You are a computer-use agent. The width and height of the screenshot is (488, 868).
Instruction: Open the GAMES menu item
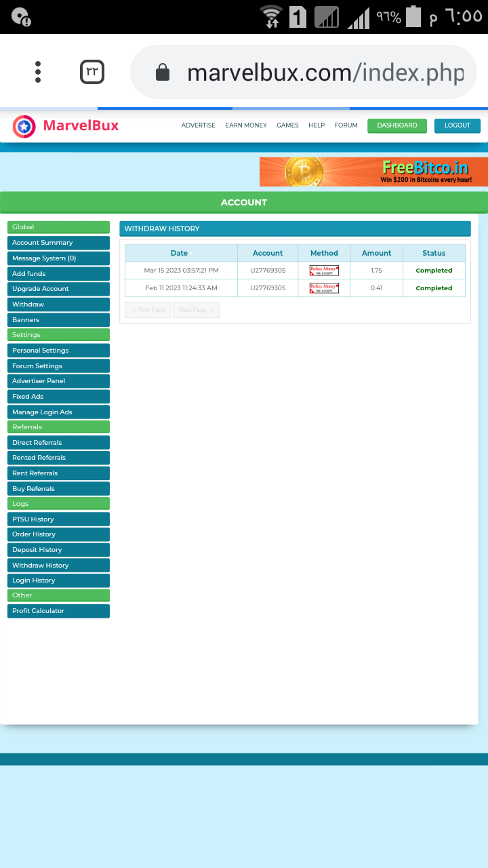(287, 125)
